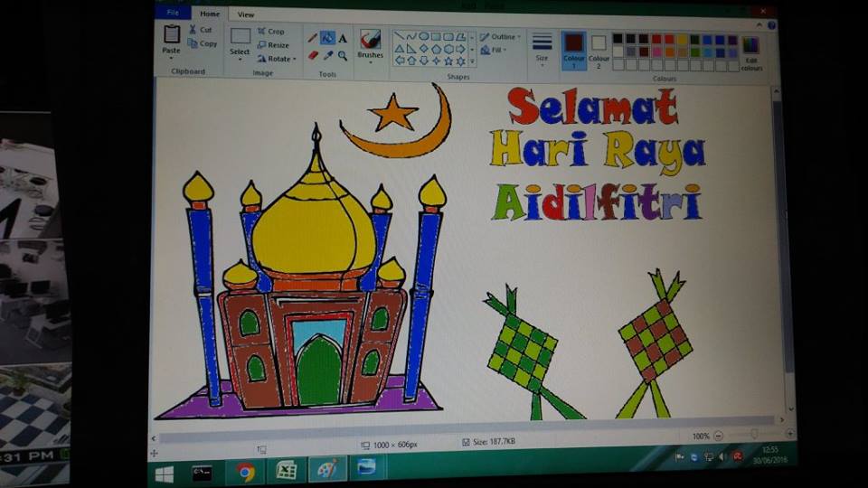868x488 pixels.
Task: Choose the Hexagon shape
Action: click(x=448, y=49)
